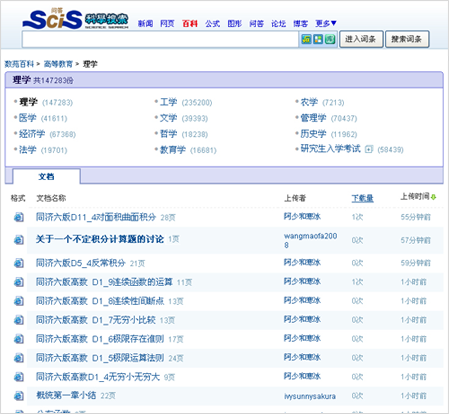Open the 更多 dropdown in top navigation
This screenshot has width=449, height=414.
(326, 23)
